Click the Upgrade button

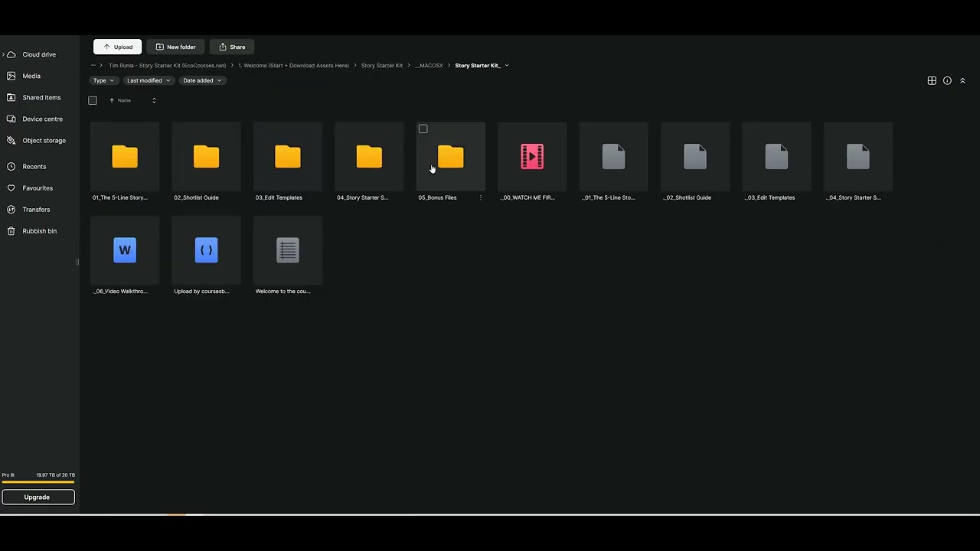[38, 497]
